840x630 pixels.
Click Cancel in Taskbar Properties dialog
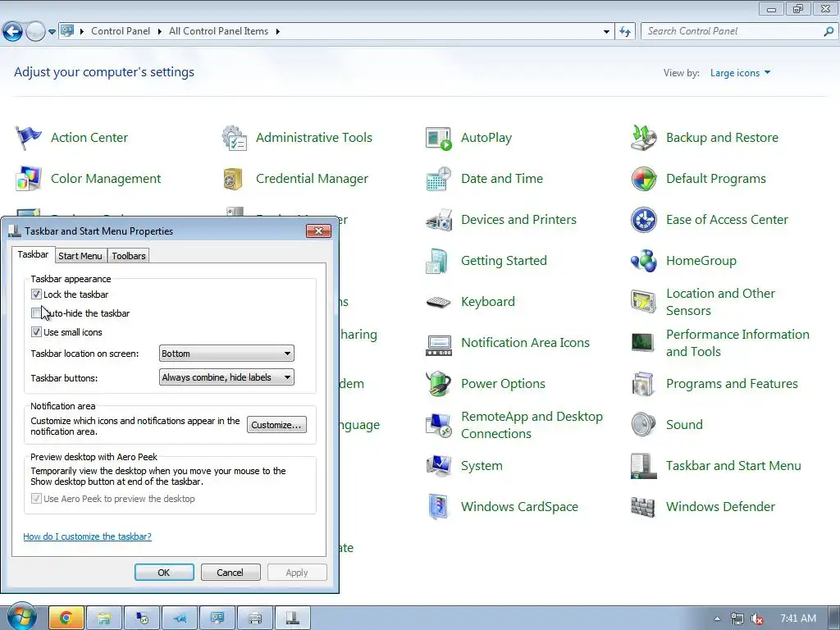tap(231, 573)
